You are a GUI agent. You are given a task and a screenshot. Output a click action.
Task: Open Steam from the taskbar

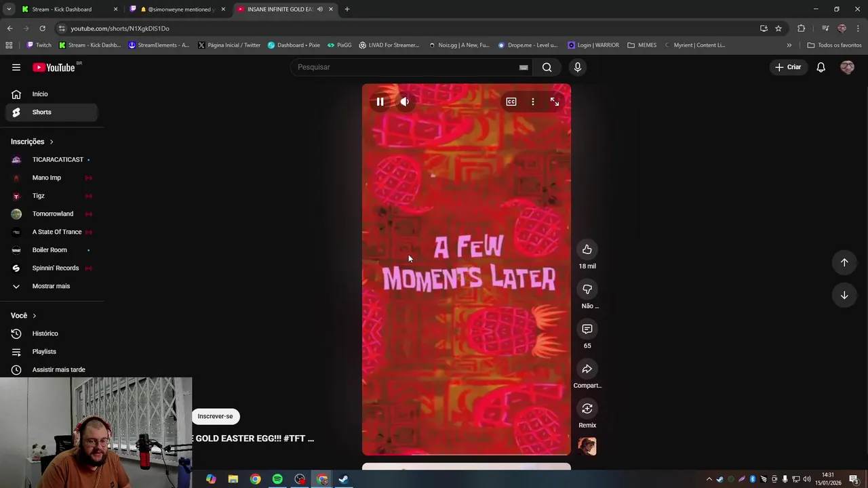point(344,479)
